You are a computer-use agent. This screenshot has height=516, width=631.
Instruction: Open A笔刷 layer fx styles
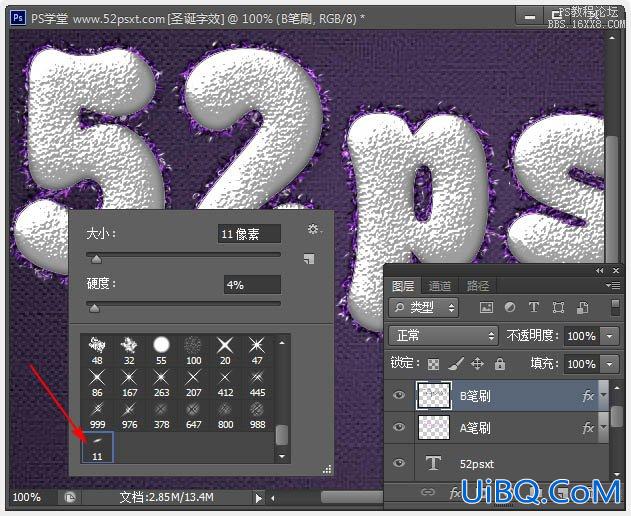click(588, 427)
